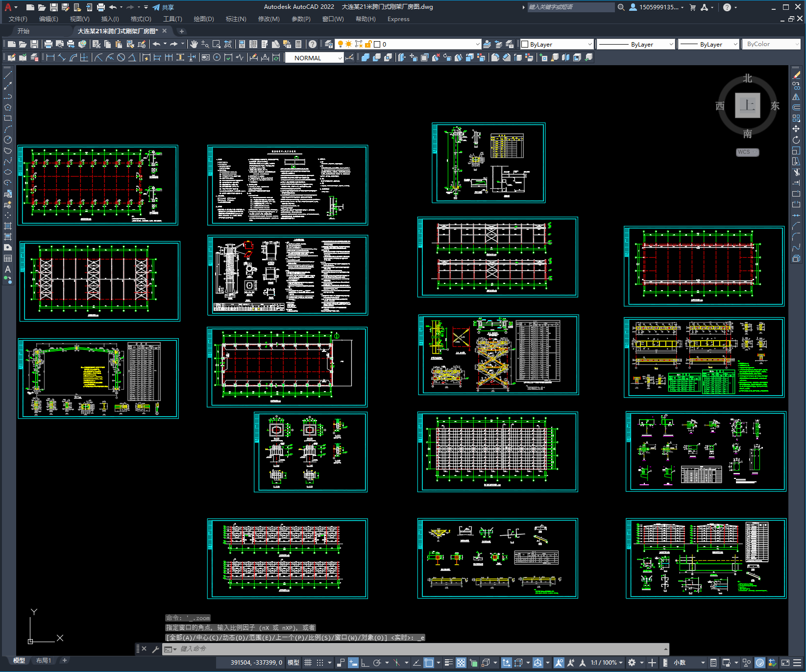Toggle polar tracking in status bar

[377, 663]
